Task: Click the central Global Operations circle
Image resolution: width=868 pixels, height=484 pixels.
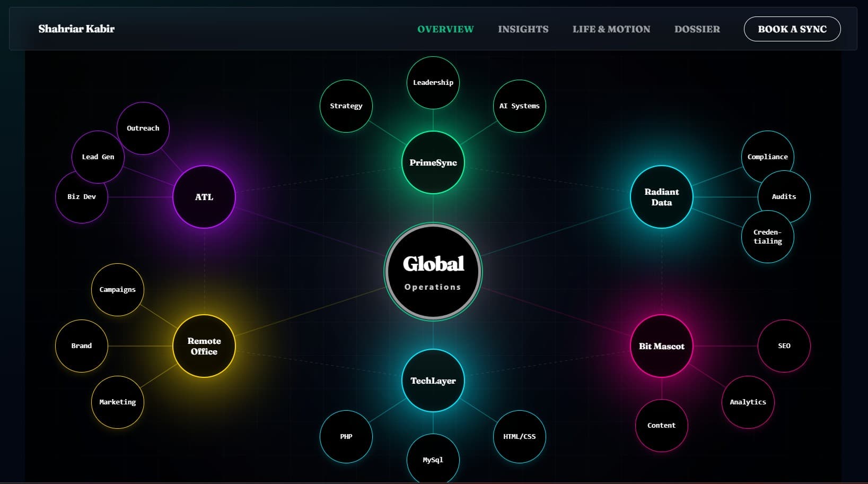Action: pyautogui.click(x=433, y=272)
